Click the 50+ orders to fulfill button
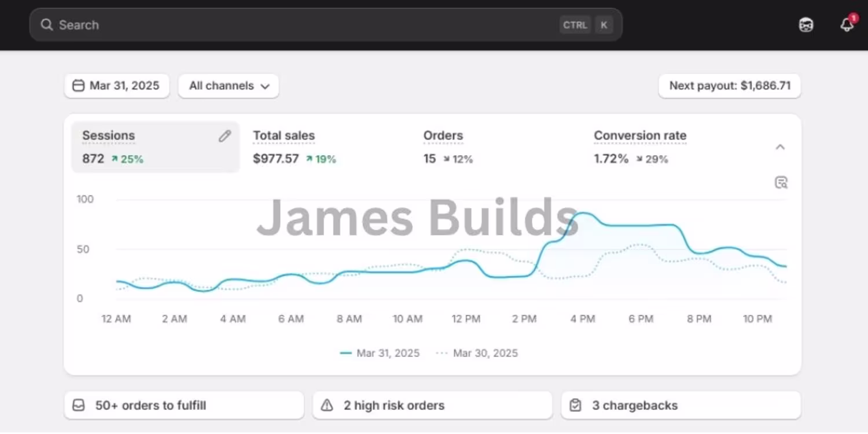 184,405
